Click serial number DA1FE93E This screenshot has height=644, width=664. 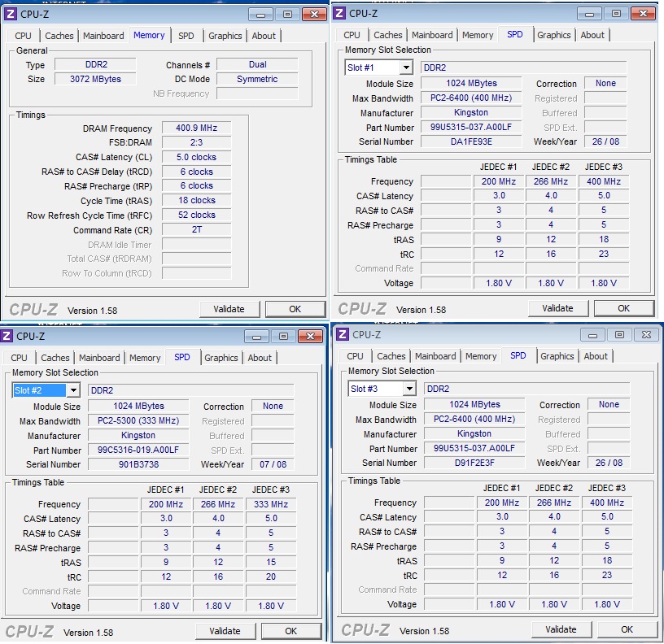point(471,141)
